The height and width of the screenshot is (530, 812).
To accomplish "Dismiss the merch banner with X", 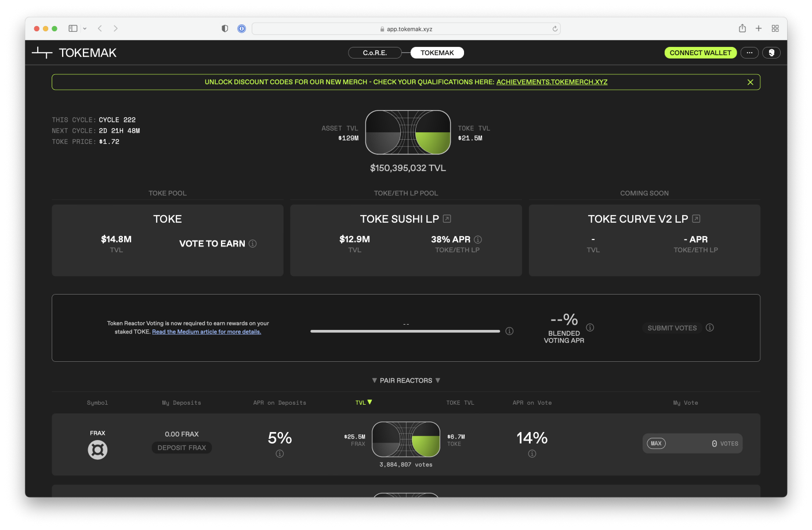I will (751, 82).
